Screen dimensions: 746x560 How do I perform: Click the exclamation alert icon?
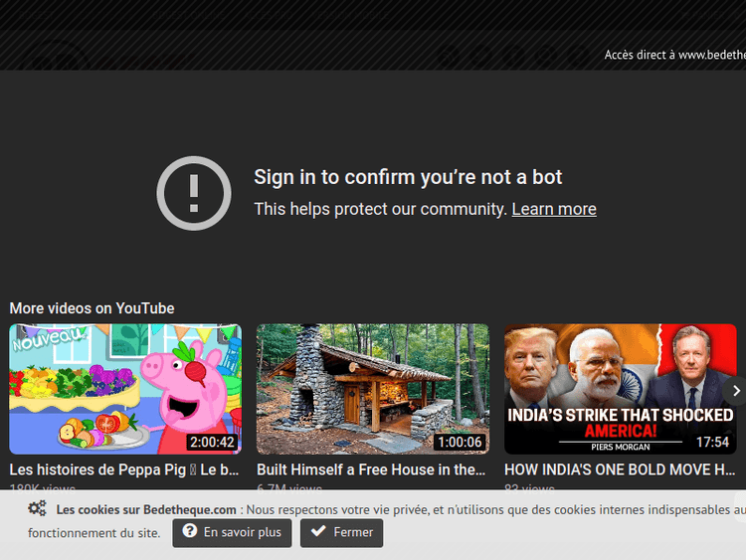[x=194, y=193]
